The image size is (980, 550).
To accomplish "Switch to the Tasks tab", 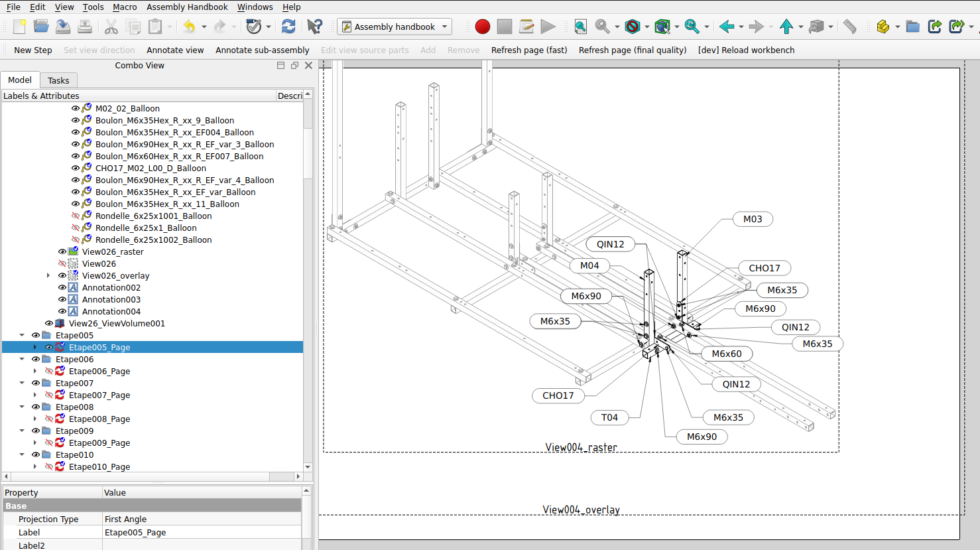I will pos(58,80).
